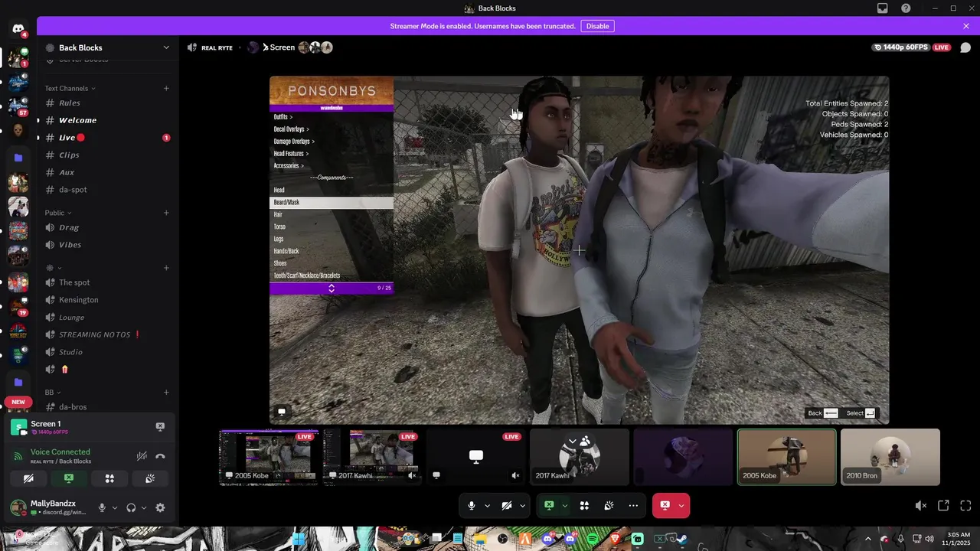The width and height of the screenshot is (980, 551).
Task: Enter full screen mode for call
Action: pos(965,506)
